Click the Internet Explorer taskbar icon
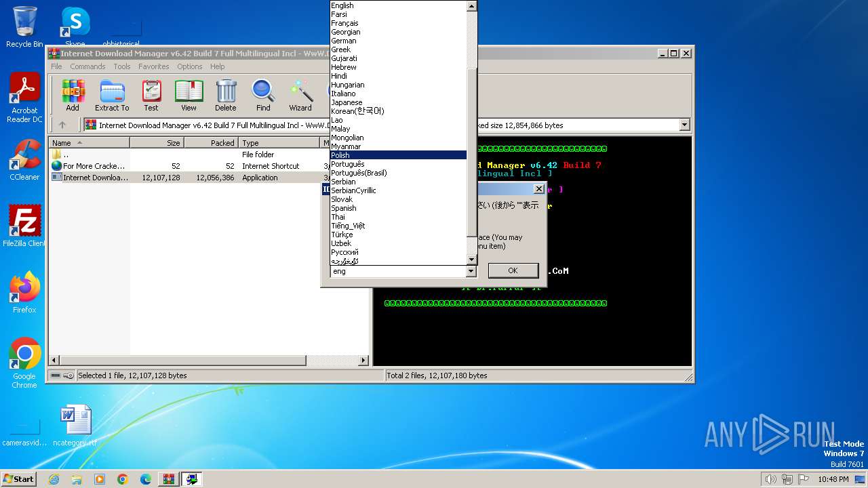868x488 pixels. 54,479
